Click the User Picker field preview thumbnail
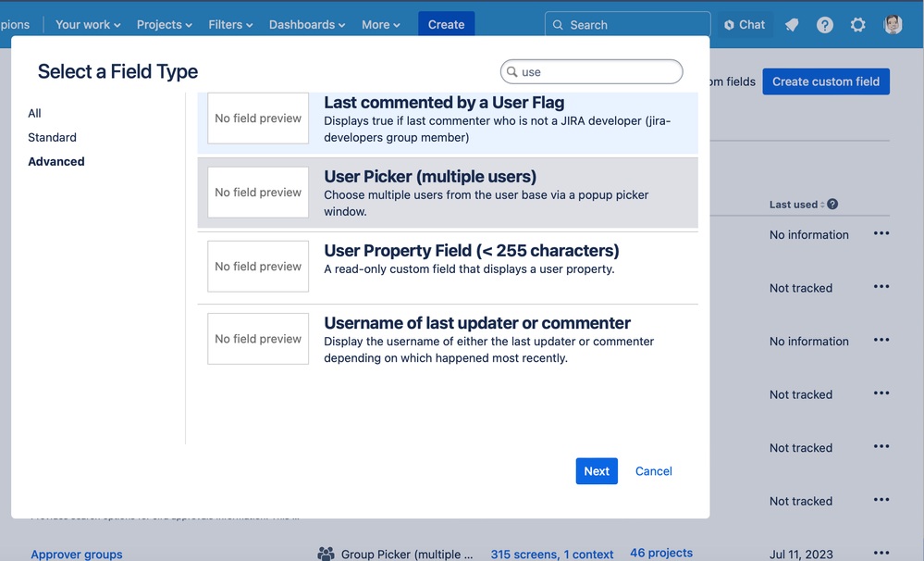Image resolution: width=924 pixels, height=561 pixels. click(258, 193)
